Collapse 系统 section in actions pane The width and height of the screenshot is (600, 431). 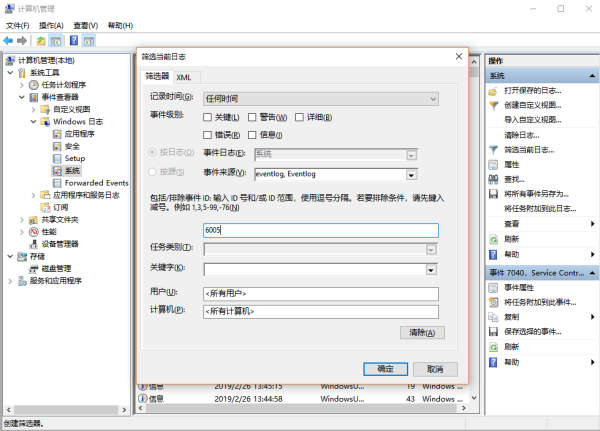(592, 76)
